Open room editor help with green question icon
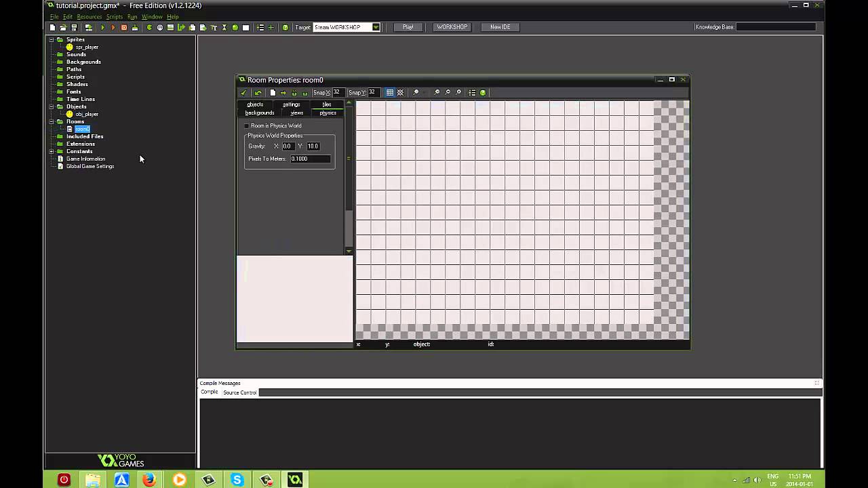This screenshot has width=868, height=488. click(483, 93)
